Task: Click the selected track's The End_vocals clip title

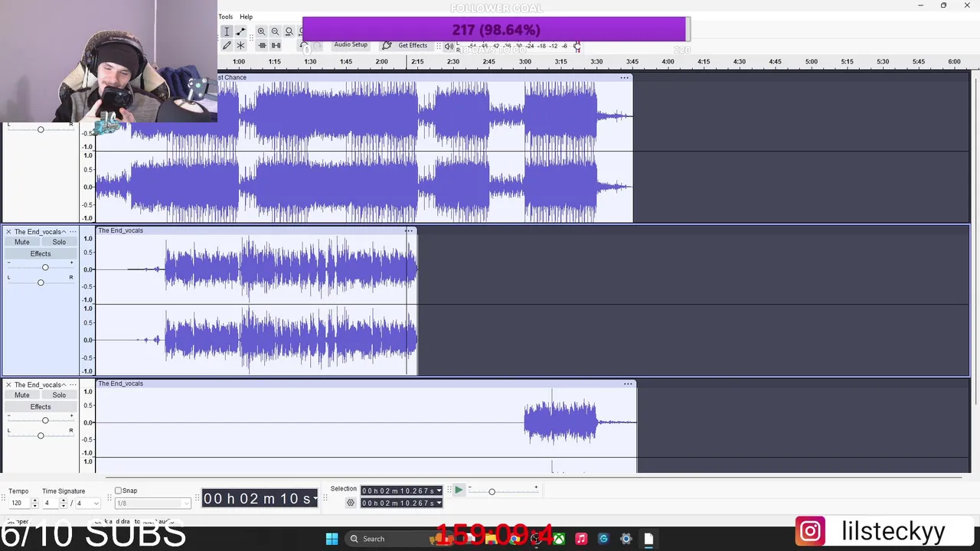Action: [x=120, y=230]
